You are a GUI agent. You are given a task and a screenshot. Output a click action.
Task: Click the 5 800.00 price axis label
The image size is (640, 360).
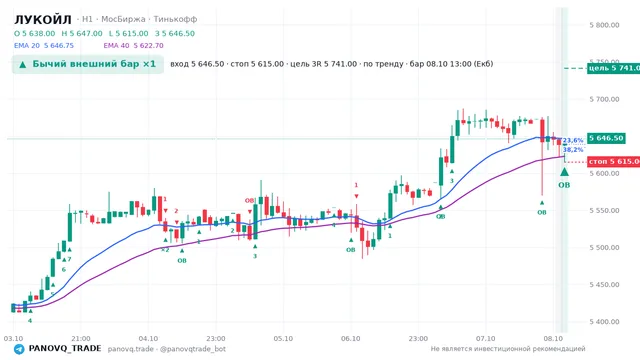604,25
